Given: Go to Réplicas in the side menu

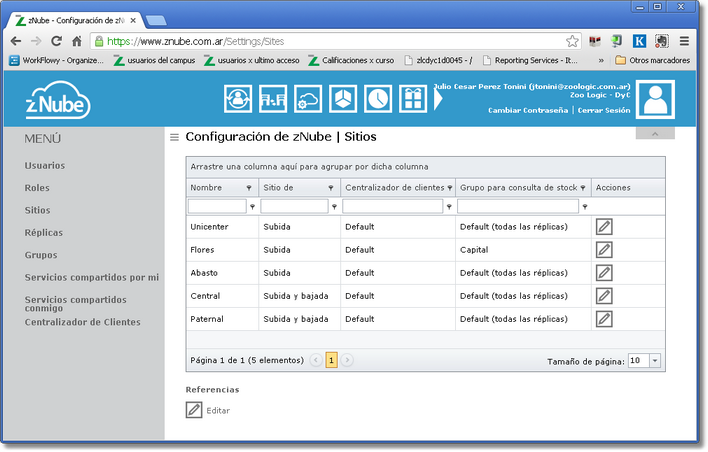Looking at the screenshot, I should point(43,232).
